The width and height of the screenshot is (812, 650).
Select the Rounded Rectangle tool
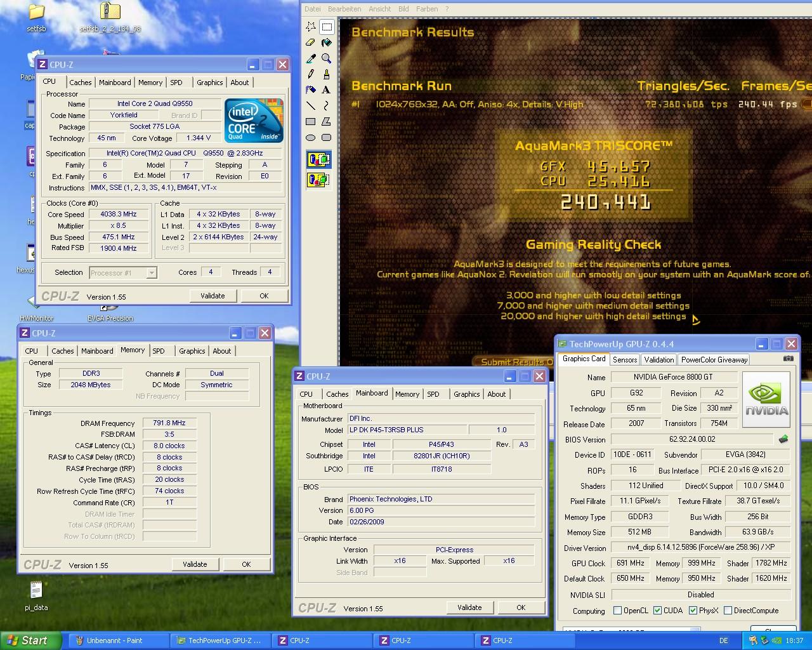[327, 137]
